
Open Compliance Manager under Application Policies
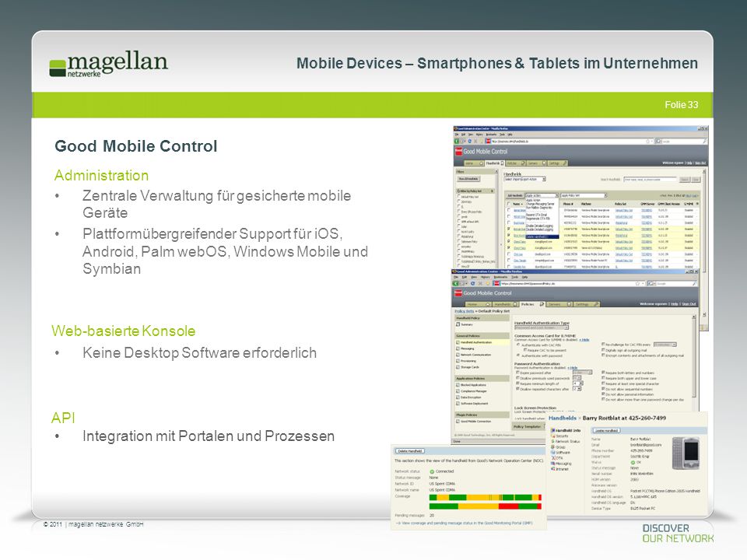pos(472,391)
